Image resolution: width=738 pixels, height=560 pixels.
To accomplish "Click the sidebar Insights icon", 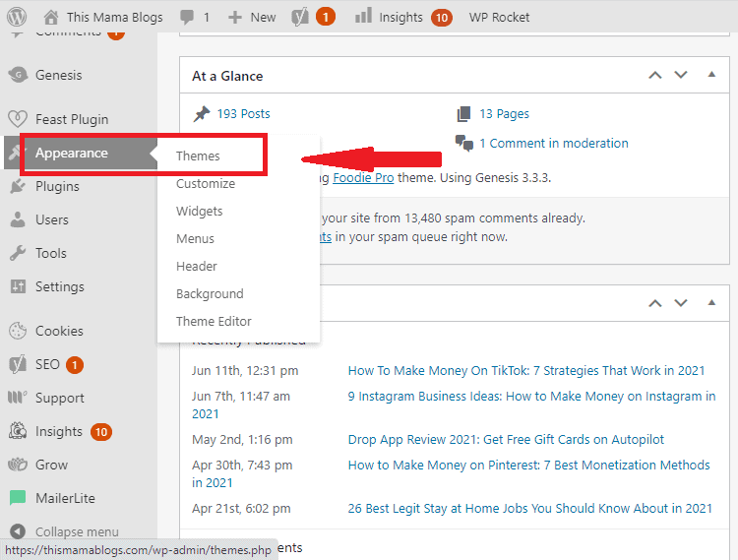I will coord(18,431).
